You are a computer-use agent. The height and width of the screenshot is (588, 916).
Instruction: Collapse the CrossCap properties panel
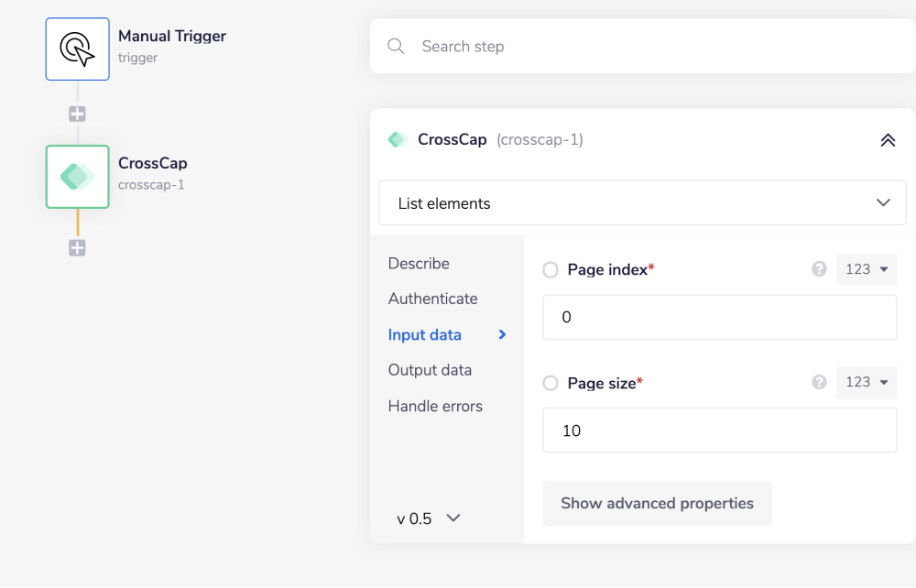pos(887,139)
